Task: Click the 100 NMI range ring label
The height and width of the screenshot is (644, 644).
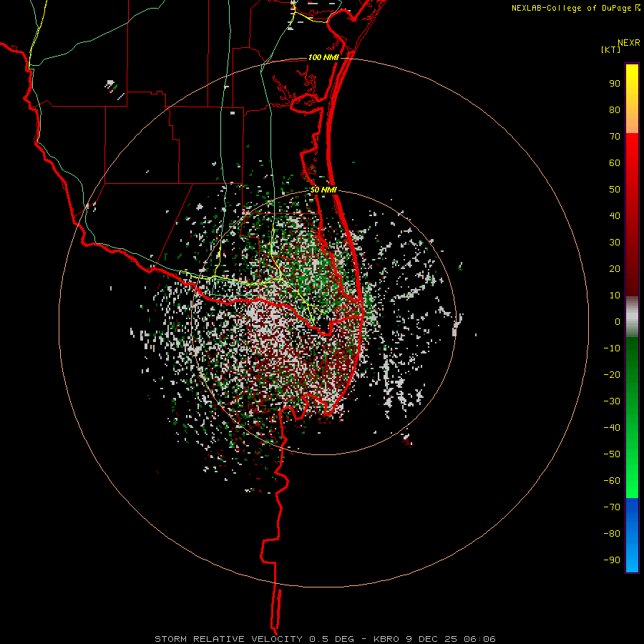Action: coord(323,57)
